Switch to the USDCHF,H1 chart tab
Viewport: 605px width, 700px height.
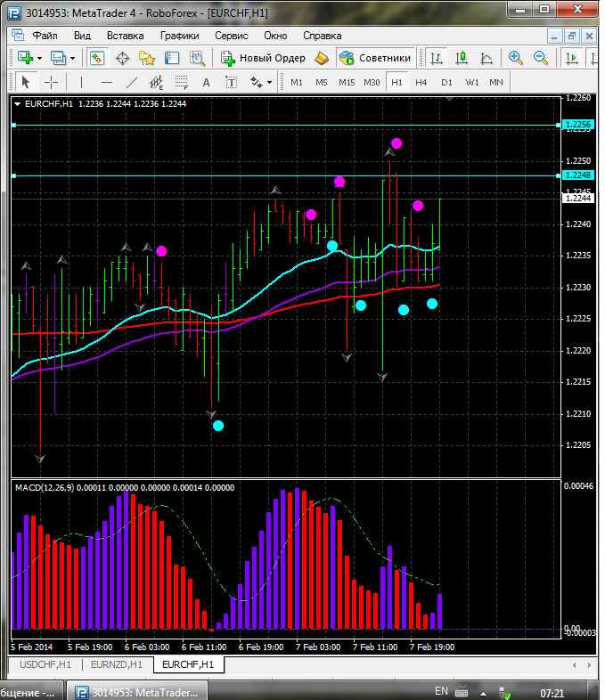click(44, 664)
